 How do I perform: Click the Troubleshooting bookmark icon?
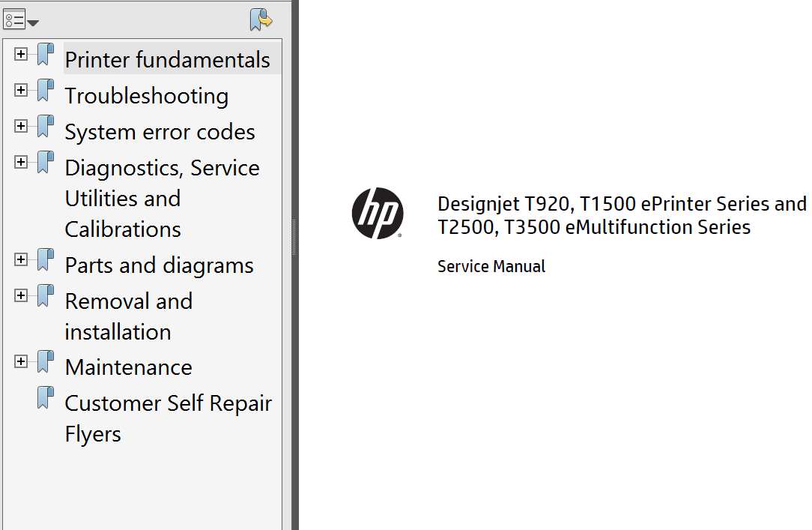(x=46, y=90)
